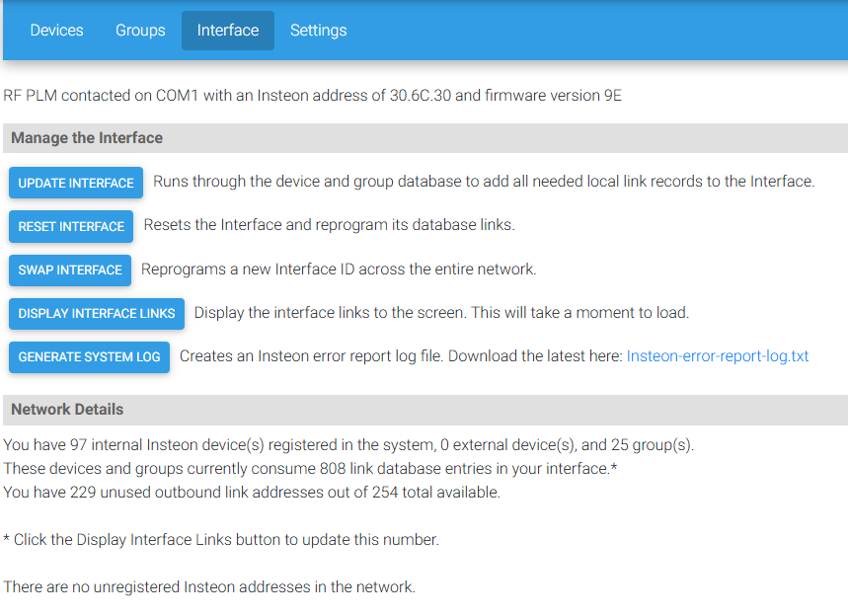Start the Swap Interface action
The height and width of the screenshot is (616, 848).
point(70,269)
